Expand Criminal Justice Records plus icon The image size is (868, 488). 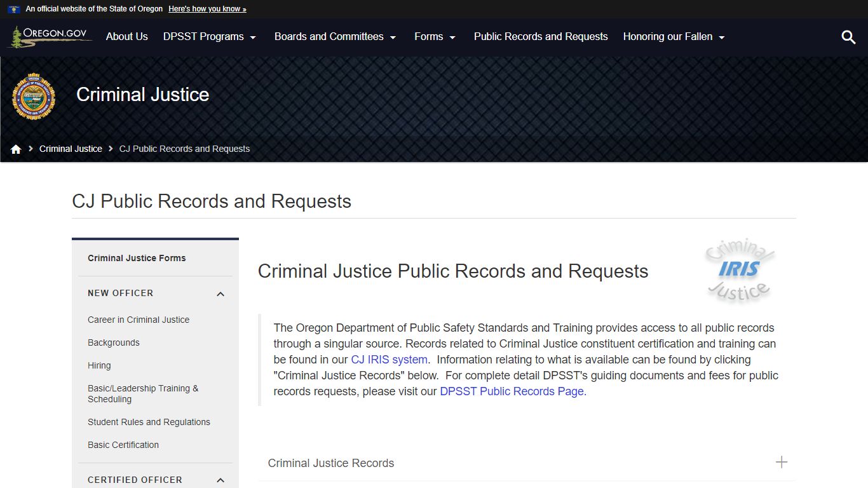pos(782,463)
